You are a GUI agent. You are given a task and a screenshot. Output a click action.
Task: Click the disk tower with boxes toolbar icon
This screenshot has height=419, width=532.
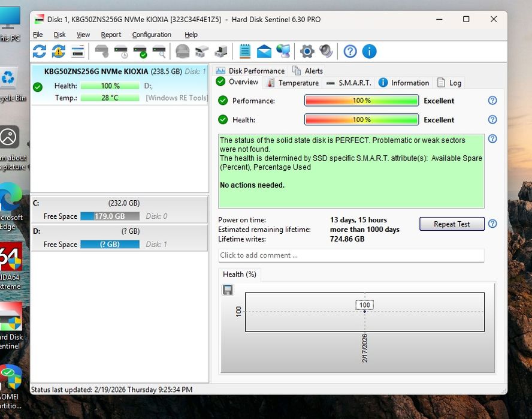(221, 52)
